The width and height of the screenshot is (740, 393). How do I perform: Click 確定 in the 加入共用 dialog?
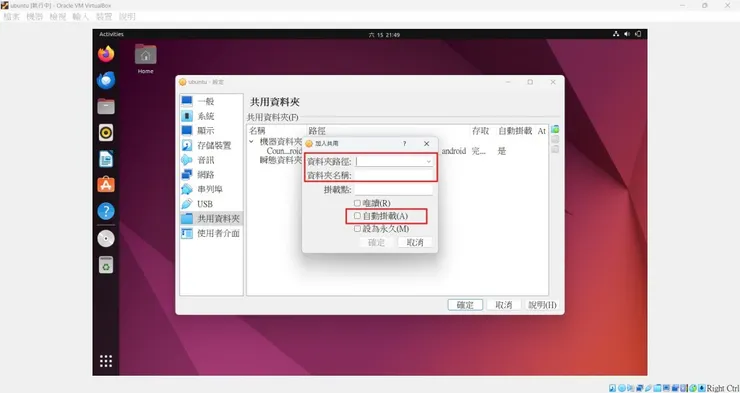(x=376, y=242)
